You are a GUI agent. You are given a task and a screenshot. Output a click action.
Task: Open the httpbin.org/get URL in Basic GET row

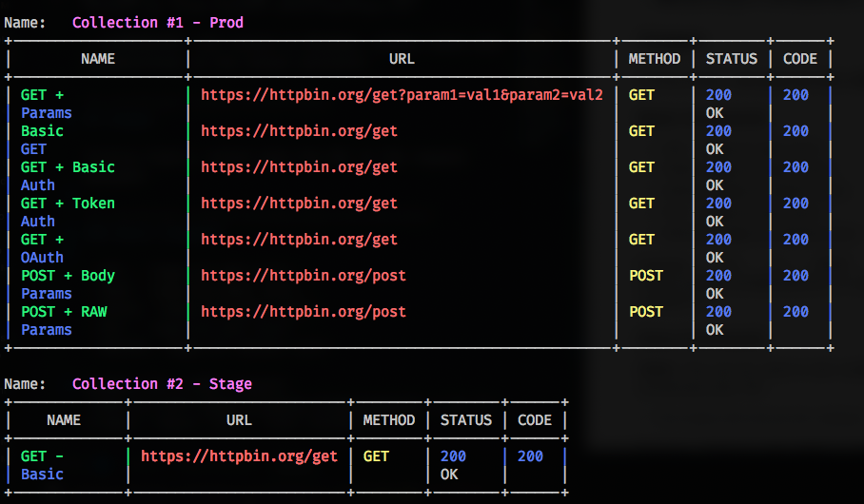[x=299, y=131]
